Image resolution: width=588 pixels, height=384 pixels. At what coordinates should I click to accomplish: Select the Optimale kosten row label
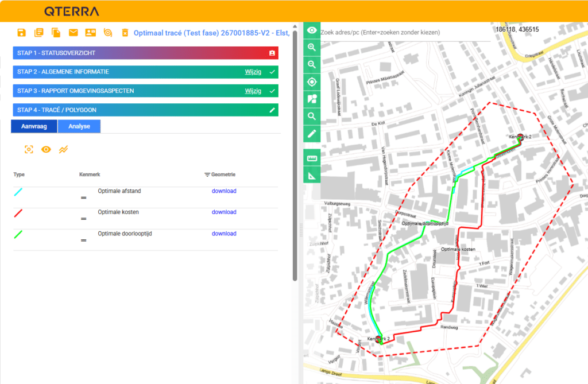[118, 212]
